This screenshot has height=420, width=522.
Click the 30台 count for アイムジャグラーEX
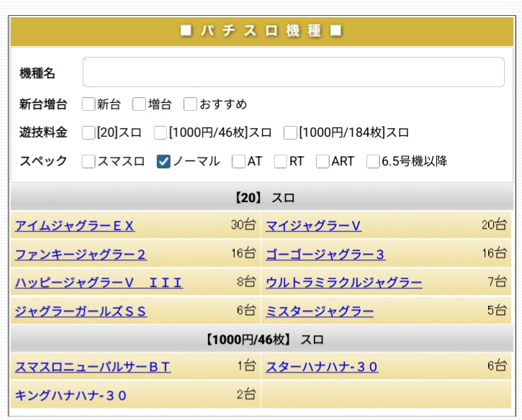pyautogui.click(x=243, y=225)
